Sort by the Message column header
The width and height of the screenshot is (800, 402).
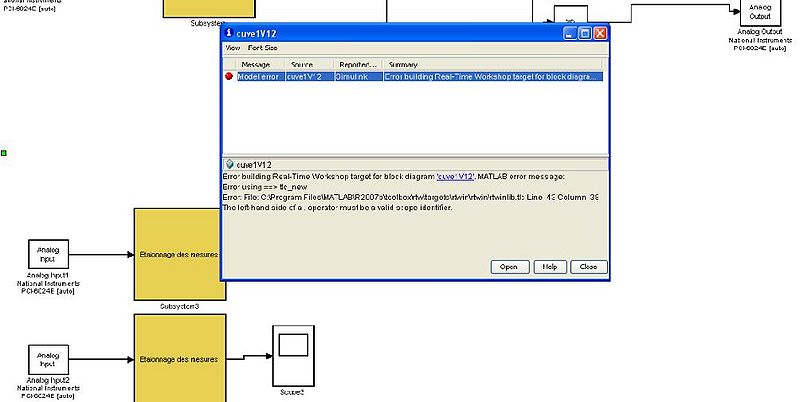coord(256,64)
